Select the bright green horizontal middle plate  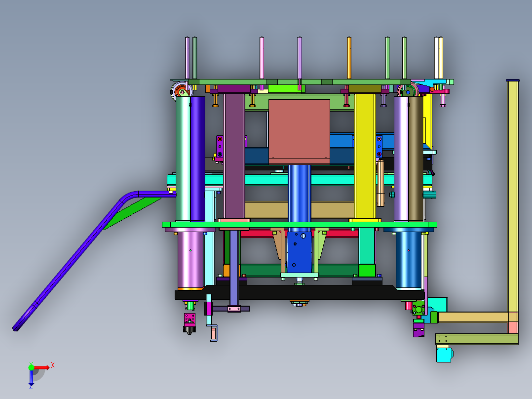pyautogui.click(x=300, y=225)
